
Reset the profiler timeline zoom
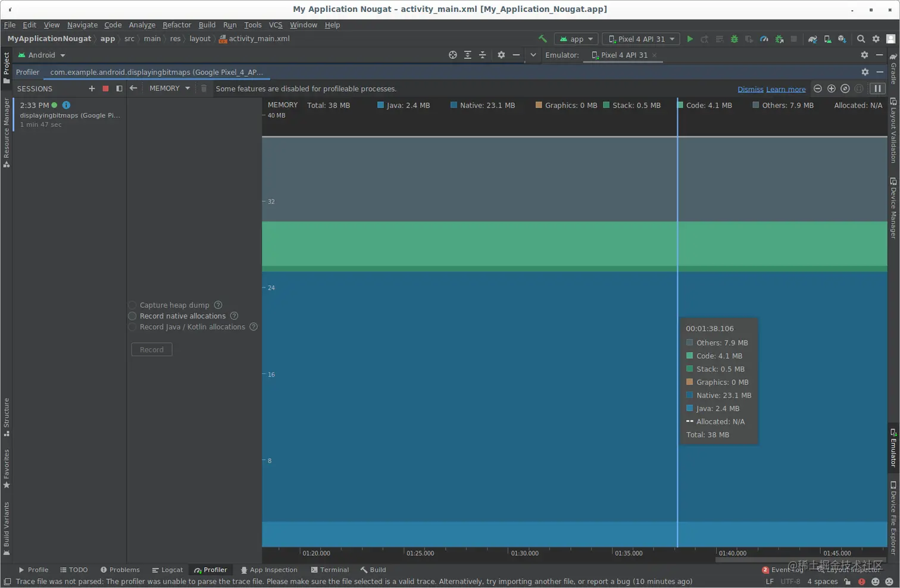(845, 89)
